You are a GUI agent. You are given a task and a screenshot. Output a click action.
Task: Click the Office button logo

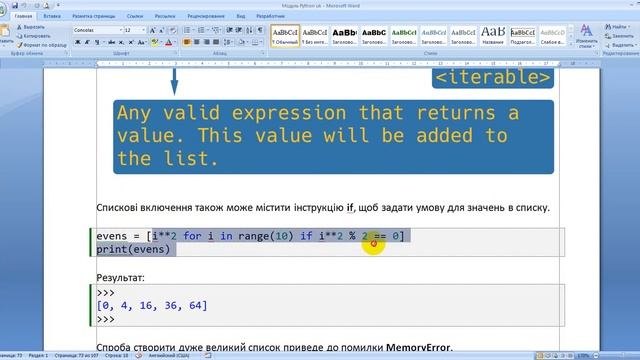pyautogui.click(x=2, y=9)
